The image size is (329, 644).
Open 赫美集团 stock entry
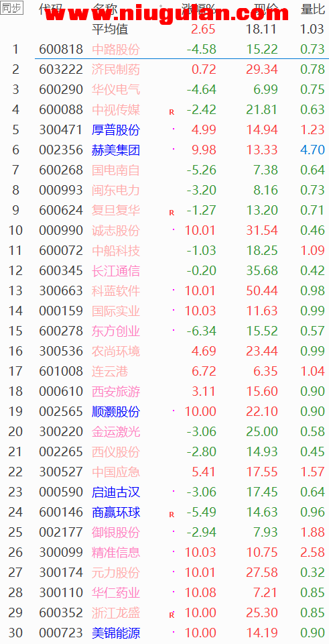click(116, 150)
